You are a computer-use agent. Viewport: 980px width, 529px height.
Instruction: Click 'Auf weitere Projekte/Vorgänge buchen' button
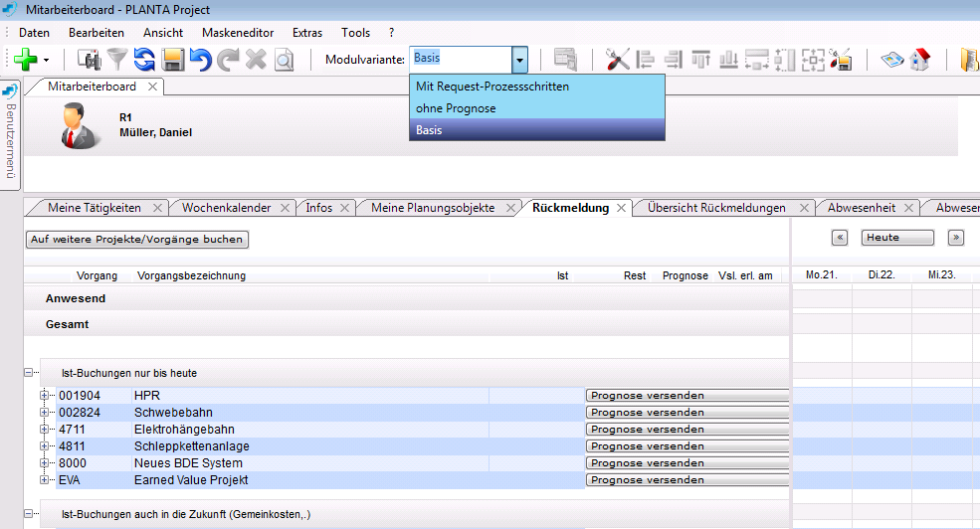tap(137, 240)
